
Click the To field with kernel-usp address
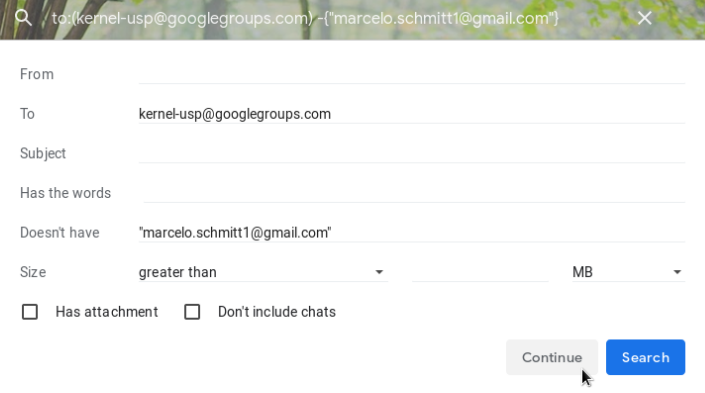tap(411, 114)
